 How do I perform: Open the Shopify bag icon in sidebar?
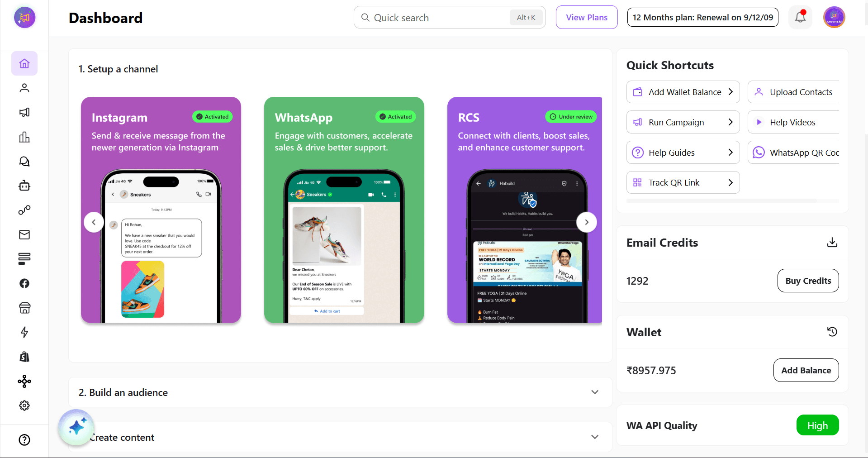(x=24, y=357)
